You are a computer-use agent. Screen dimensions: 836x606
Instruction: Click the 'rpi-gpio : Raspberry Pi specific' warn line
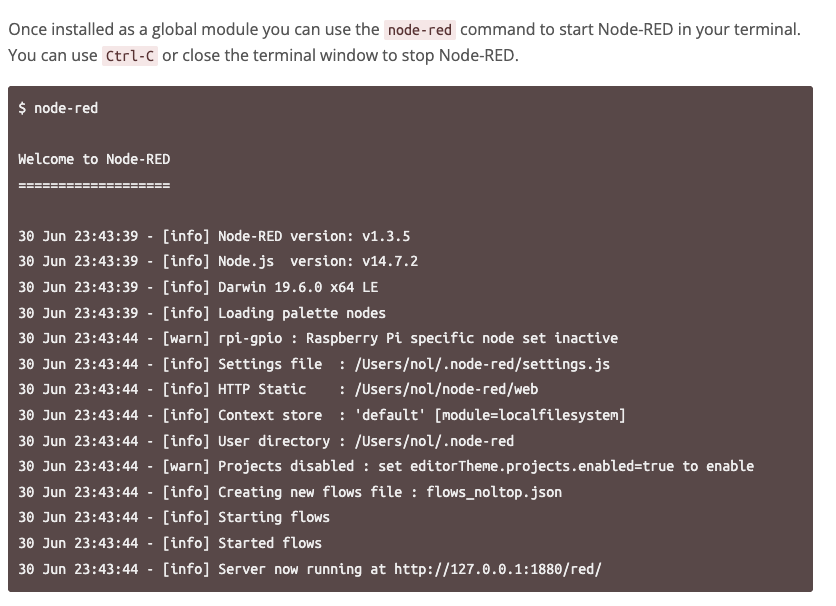[x=318, y=338]
